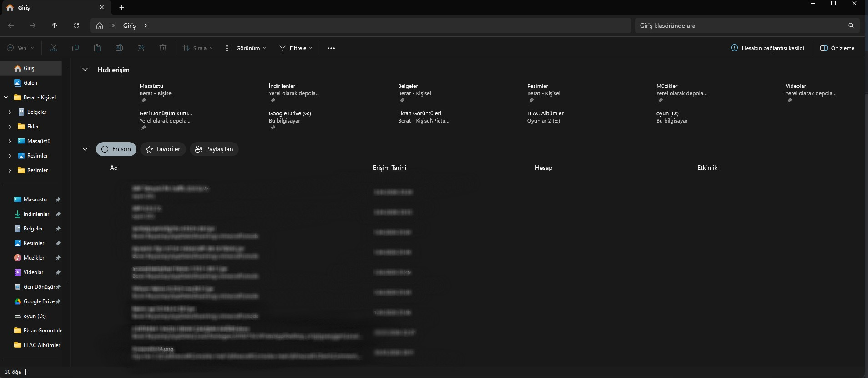Click the search magnifier icon
The height and width of the screenshot is (378, 868).
click(x=851, y=26)
